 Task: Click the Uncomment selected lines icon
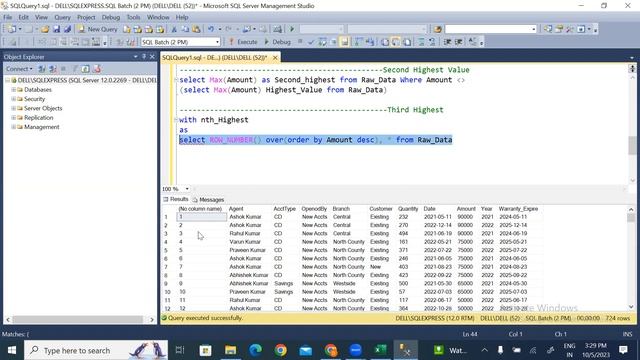coord(432,42)
